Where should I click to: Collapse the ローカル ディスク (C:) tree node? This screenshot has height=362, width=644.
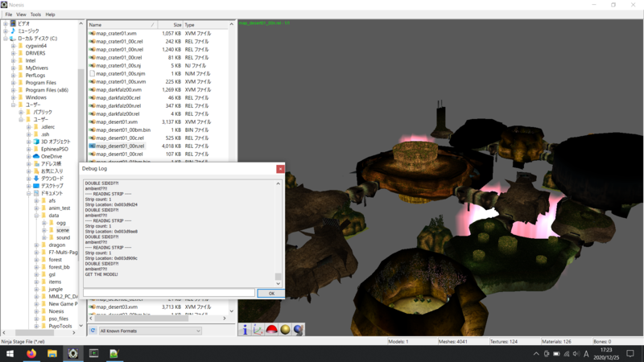6,39
